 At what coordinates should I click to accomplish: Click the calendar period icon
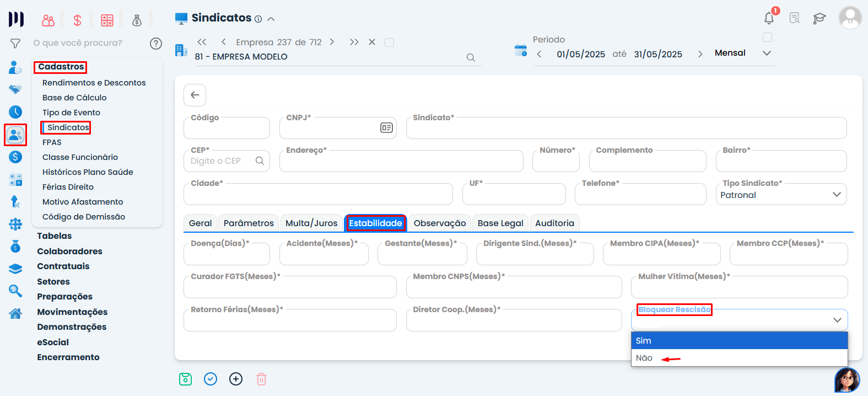(x=520, y=51)
